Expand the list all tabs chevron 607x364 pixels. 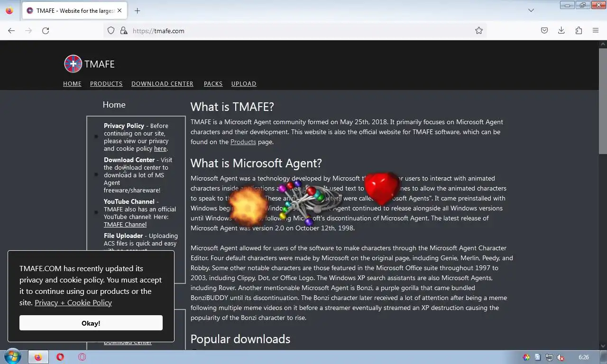(531, 10)
